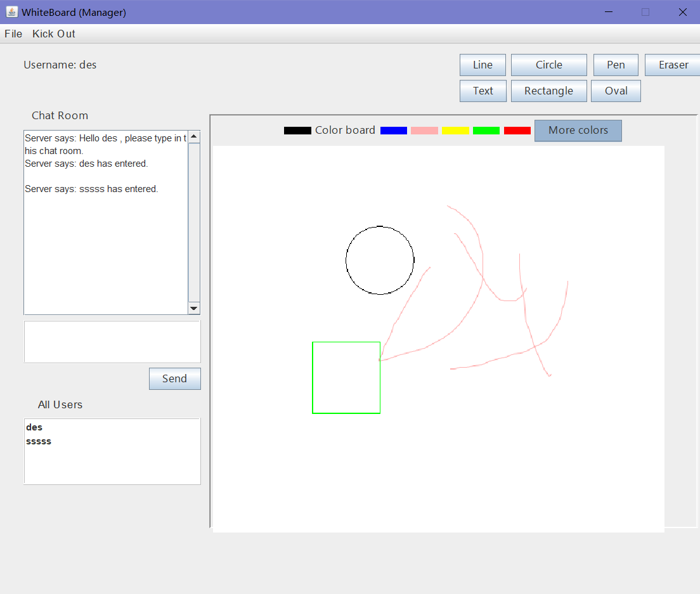
Task: Click the 'Username: des' label
Action: [x=60, y=65]
